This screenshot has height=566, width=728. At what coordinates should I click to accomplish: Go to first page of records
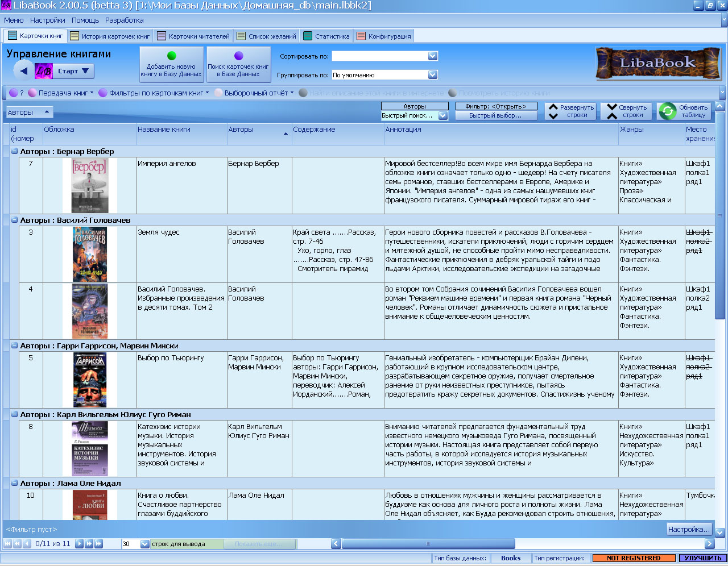click(8, 544)
